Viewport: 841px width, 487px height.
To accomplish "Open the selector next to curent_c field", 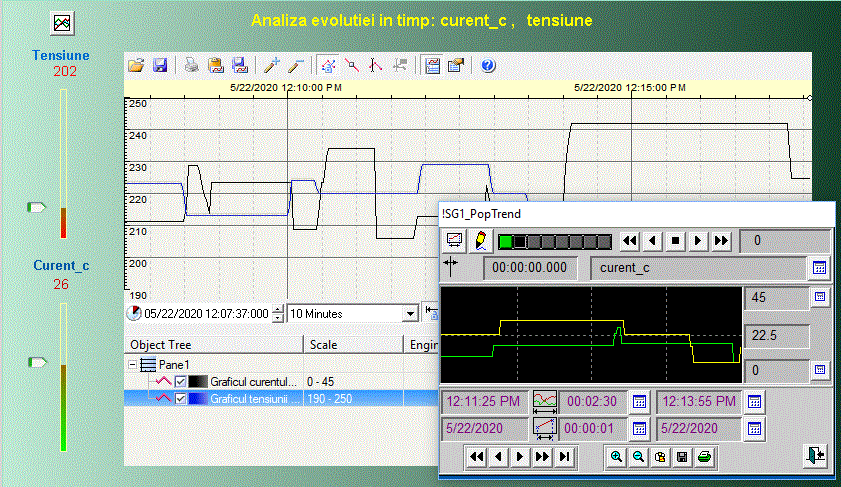I will pyautogui.click(x=819, y=268).
